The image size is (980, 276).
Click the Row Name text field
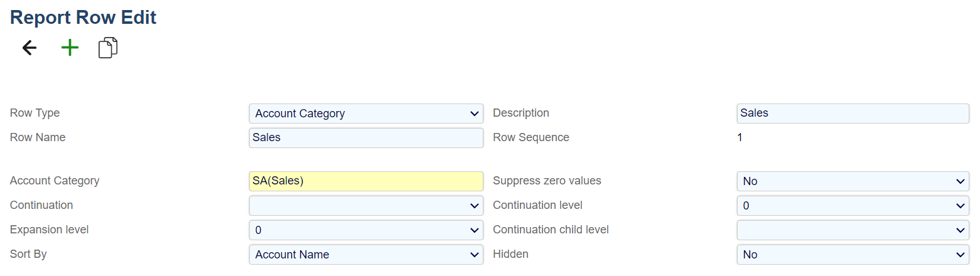point(366,138)
